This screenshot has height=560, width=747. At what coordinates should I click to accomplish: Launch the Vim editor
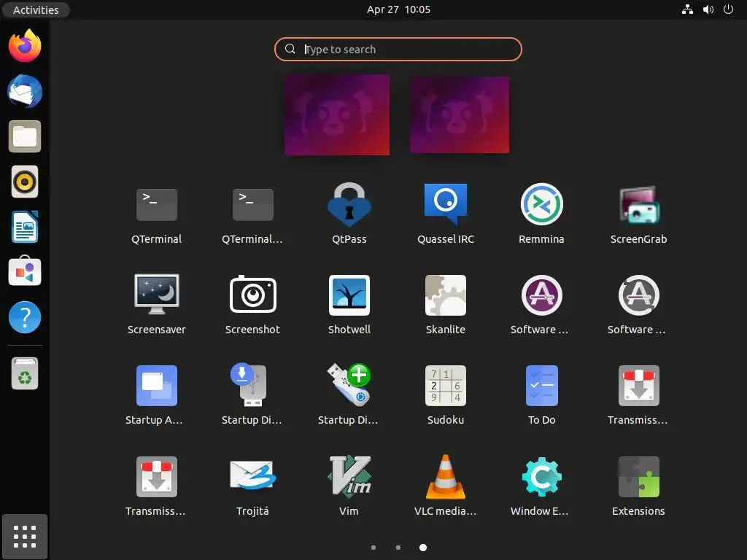(x=349, y=477)
